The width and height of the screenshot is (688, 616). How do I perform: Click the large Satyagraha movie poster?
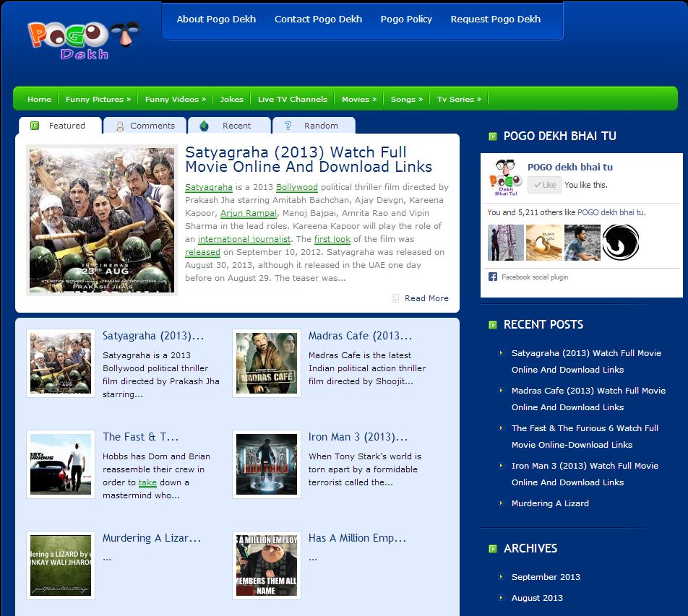point(102,220)
